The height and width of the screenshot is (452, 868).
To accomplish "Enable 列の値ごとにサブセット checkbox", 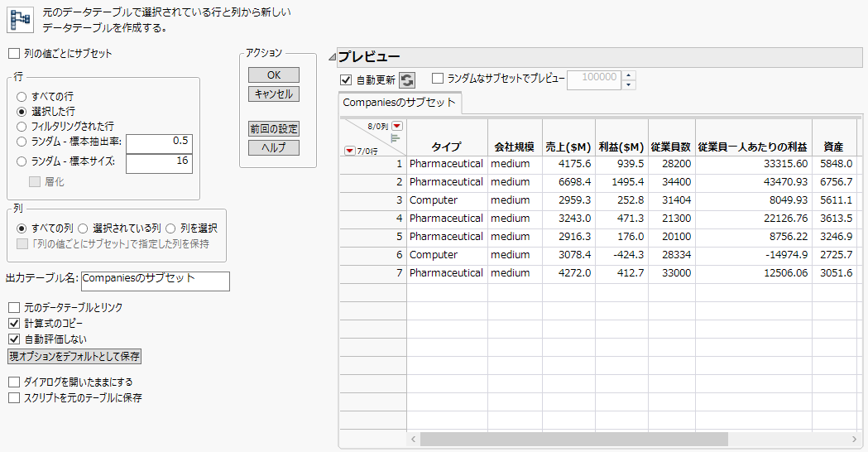I will (13, 53).
